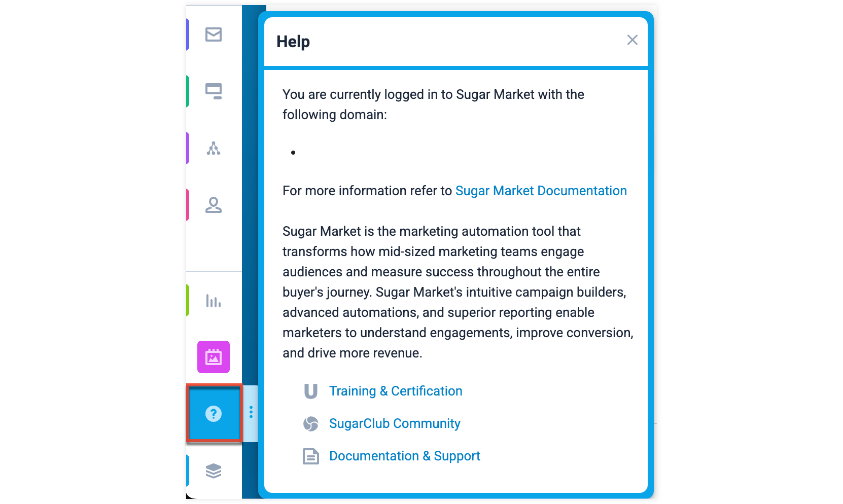843x504 pixels.
Task: Click the U icon beside Training & Certification
Action: pos(311,391)
